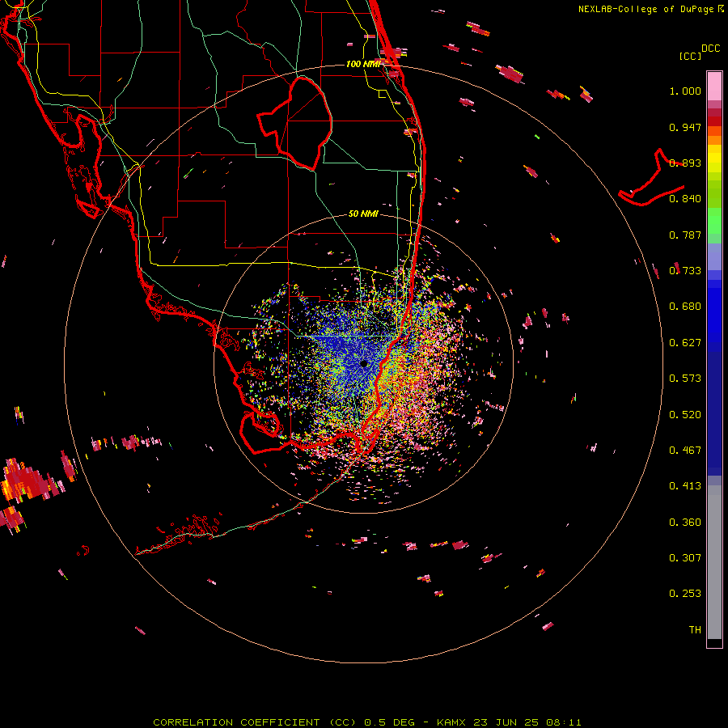Click the 0.947 legend value
Screen dimensions: 728x728
pyautogui.click(x=685, y=127)
